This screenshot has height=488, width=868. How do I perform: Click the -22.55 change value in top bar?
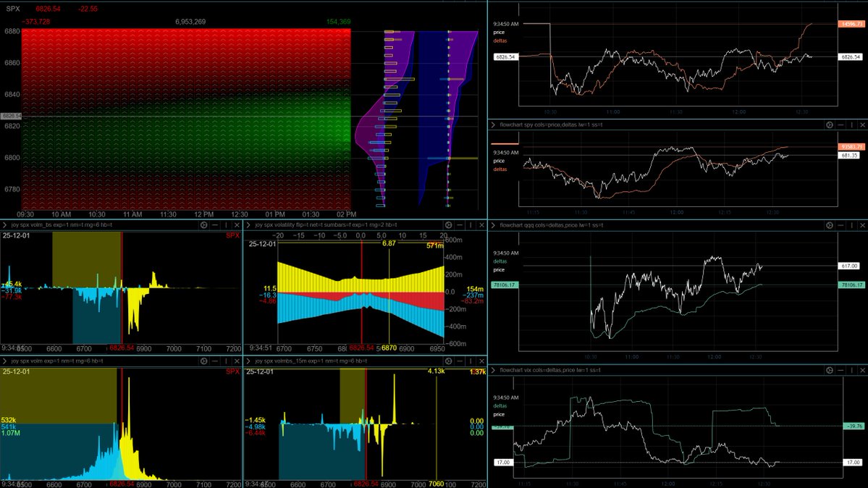pyautogui.click(x=88, y=9)
